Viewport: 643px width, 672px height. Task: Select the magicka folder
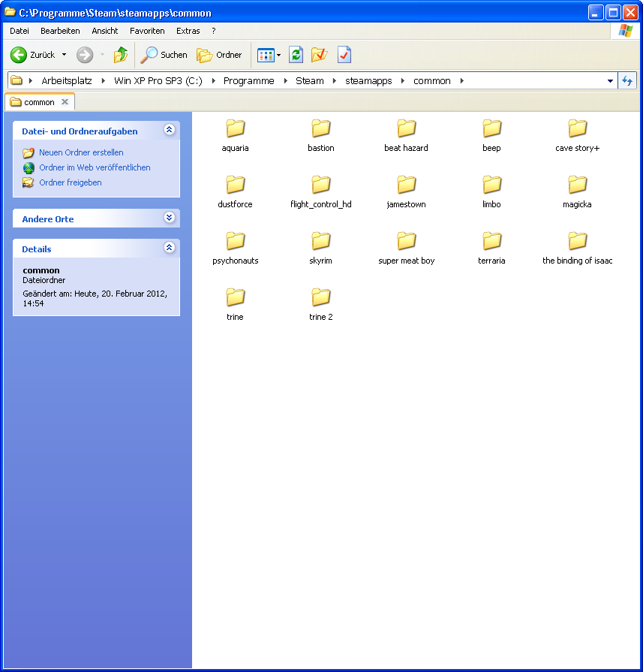(x=578, y=191)
